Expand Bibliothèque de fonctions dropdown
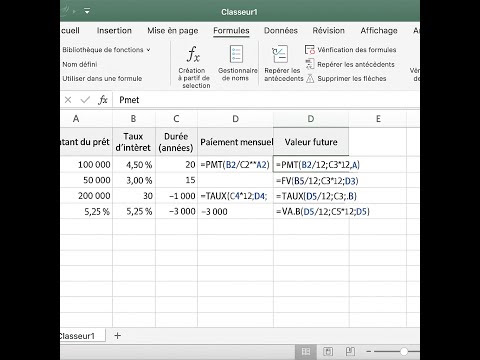480x360 pixels. 148,50
